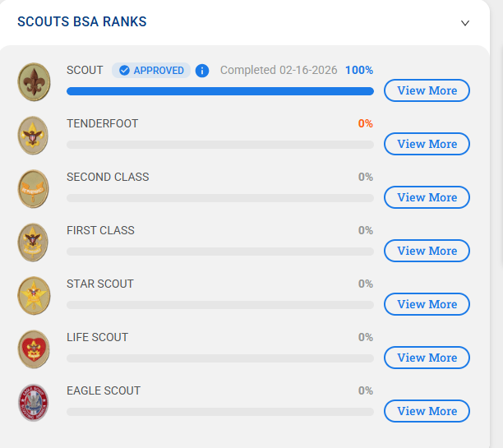Click the Eagle Scout rank badge icon
The width and height of the screenshot is (503, 448).
[34, 402]
